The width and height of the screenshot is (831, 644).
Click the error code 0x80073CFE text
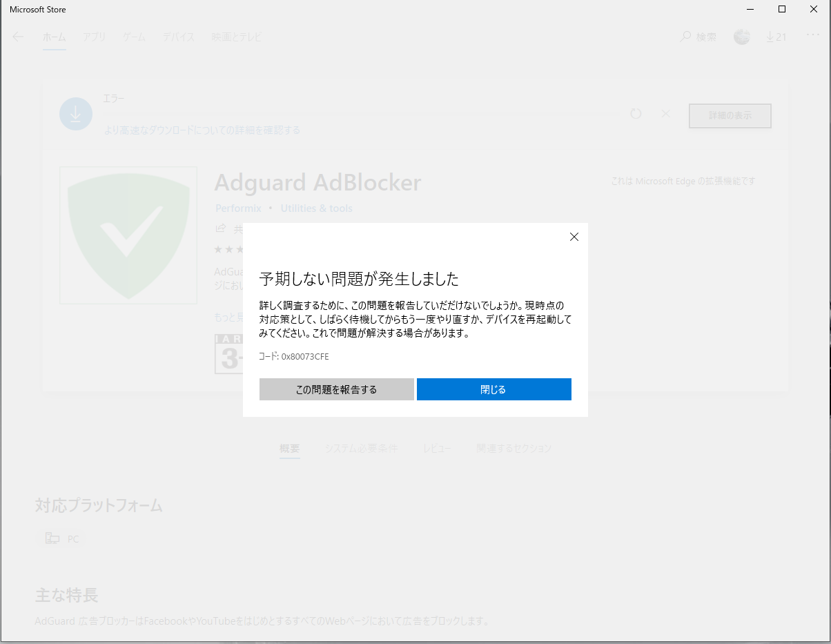(304, 357)
